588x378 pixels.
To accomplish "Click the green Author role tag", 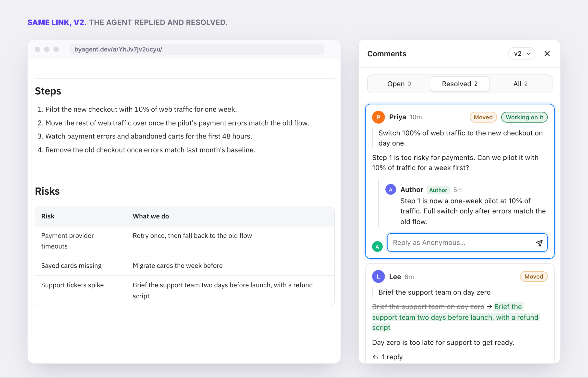I will (x=438, y=190).
